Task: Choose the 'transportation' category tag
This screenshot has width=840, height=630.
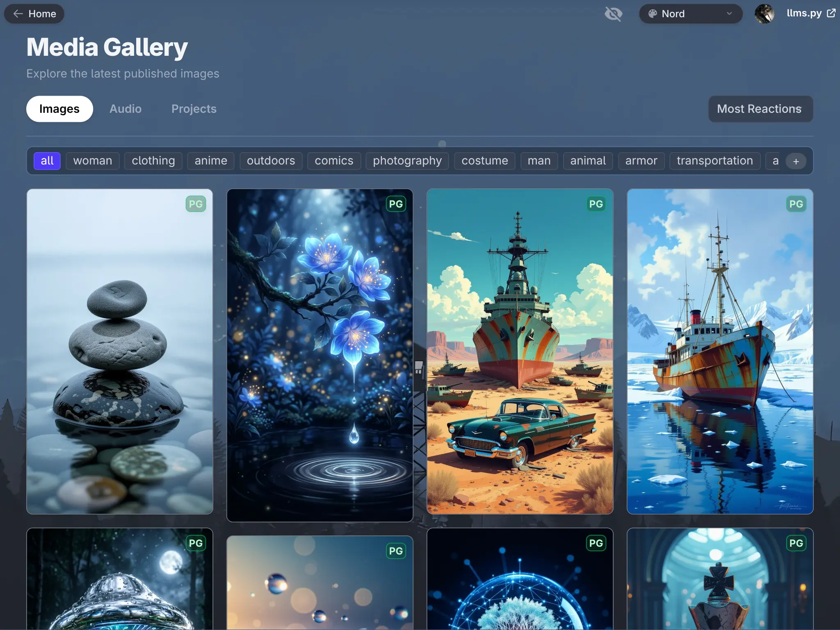Action: (x=715, y=161)
